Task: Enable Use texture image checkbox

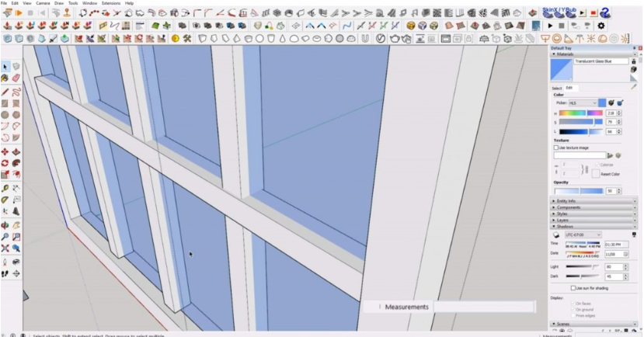Action: tap(556, 148)
